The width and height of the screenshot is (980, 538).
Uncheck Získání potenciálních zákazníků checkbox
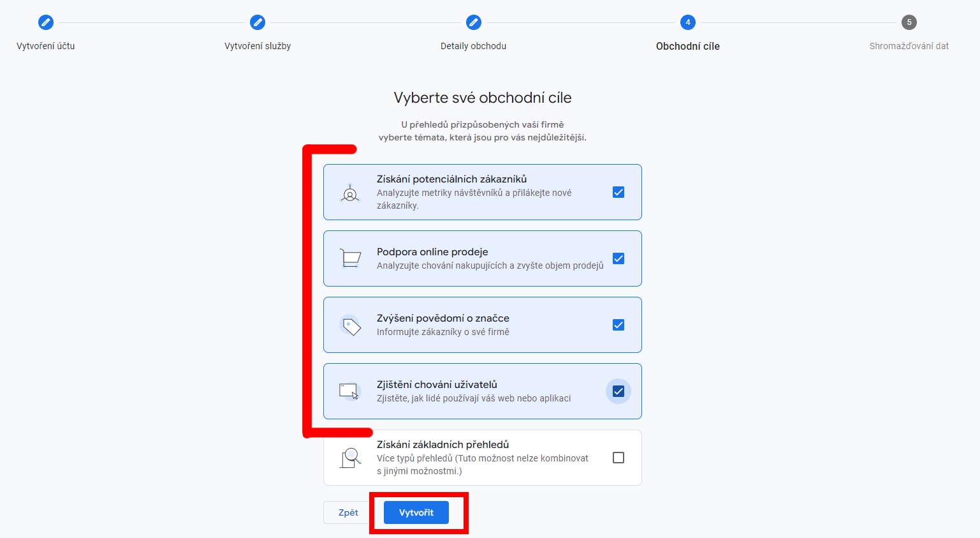coord(618,192)
